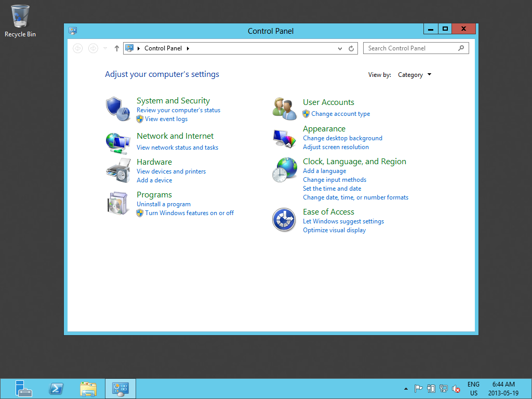This screenshot has height=399, width=532.
Task: Click the network tray icon
Action: (x=444, y=389)
